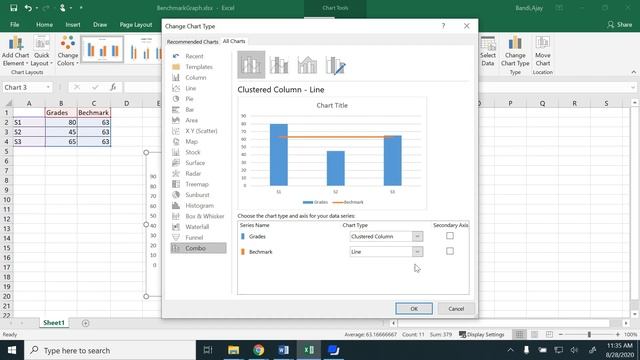
Task: Choose the Waterfall chart category
Action: coord(198,227)
